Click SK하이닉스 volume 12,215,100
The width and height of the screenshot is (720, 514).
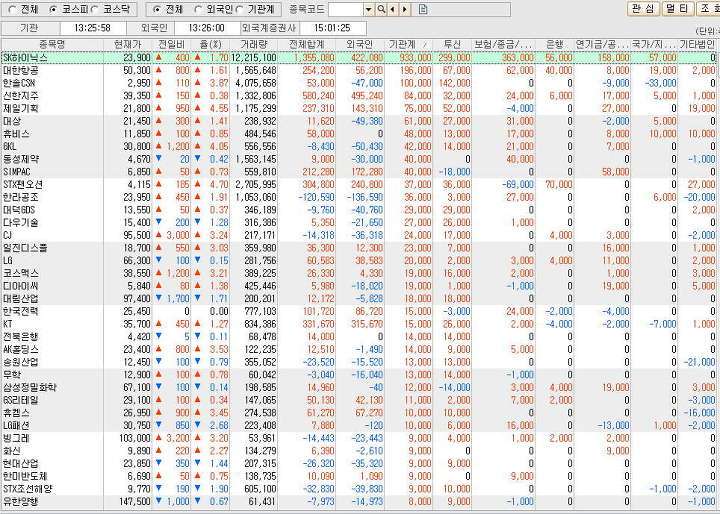(x=254, y=57)
